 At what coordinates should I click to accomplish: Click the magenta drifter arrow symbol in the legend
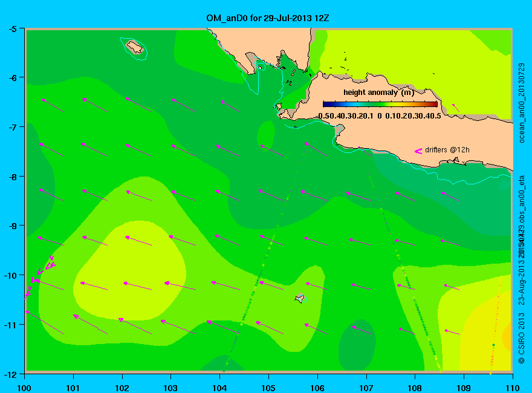[x=418, y=151]
